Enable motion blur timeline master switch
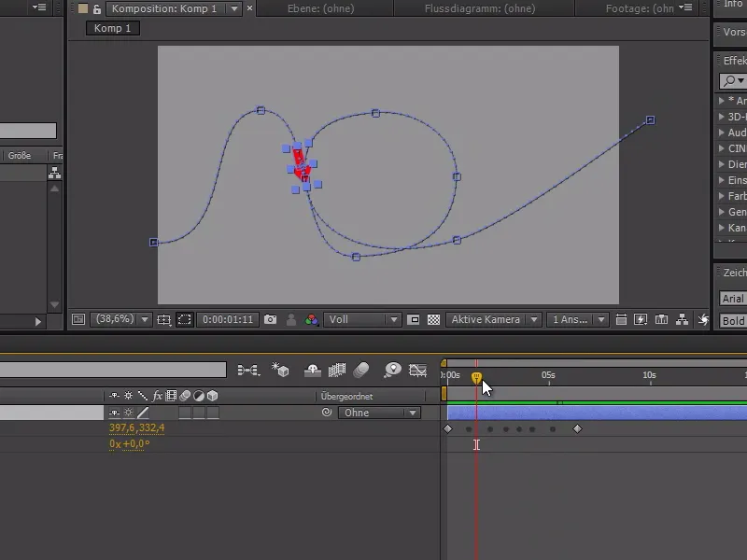Screen dimensions: 747x560 pyautogui.click(x=361, y=370)
